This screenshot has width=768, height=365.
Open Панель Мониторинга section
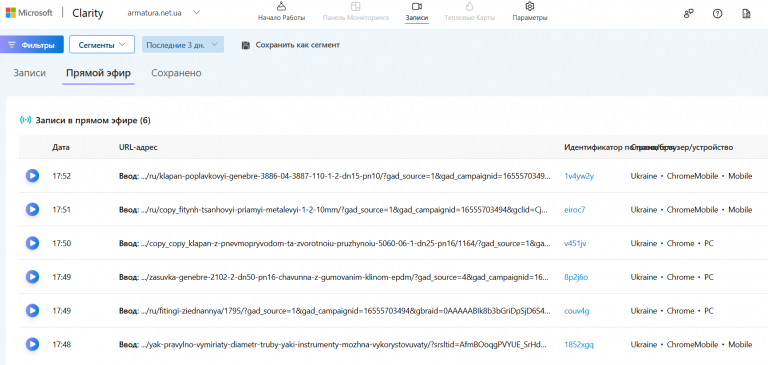coord(356,12)
